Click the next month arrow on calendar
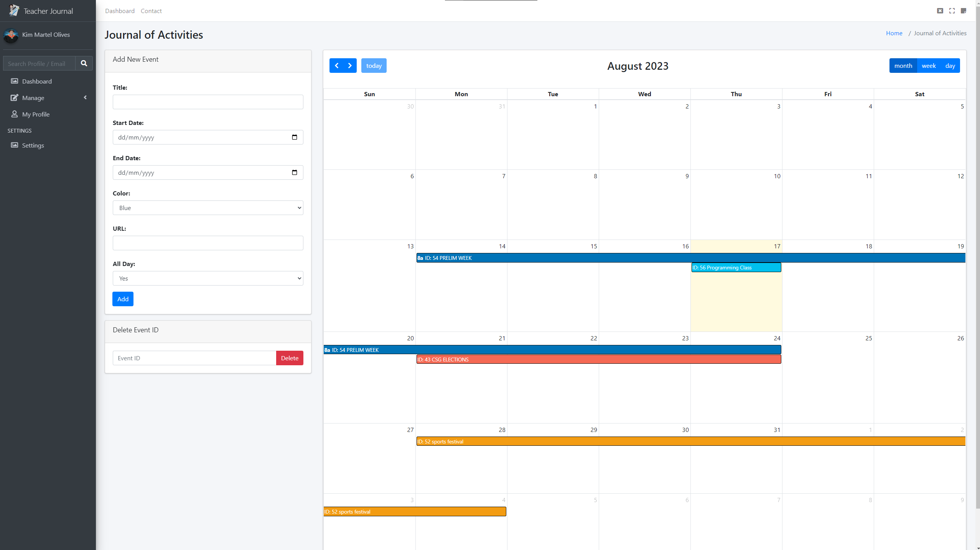This screenshot has height=550, width=980. click(x=349, y=65)
